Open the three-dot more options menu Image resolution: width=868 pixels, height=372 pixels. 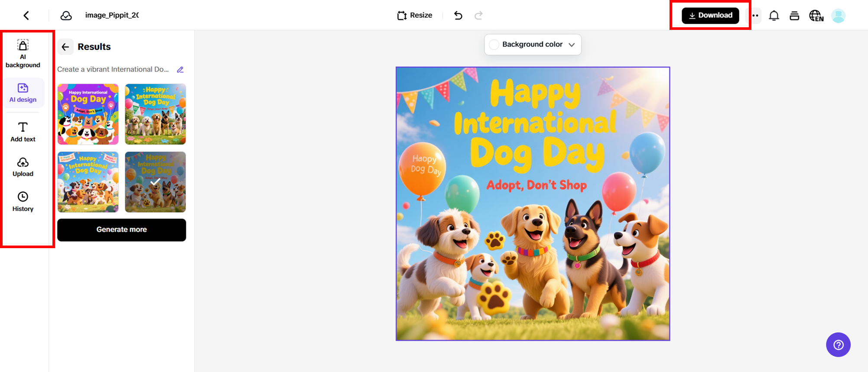point(755,16)
